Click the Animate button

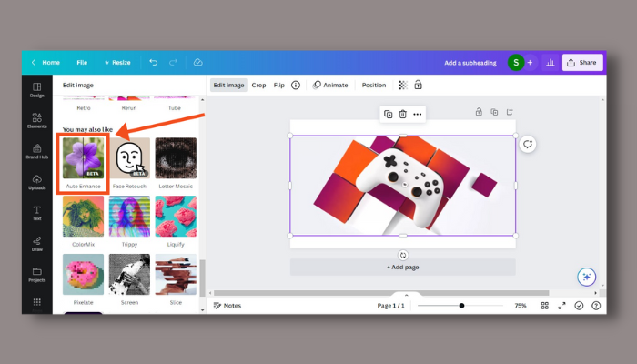coord(330,85)
